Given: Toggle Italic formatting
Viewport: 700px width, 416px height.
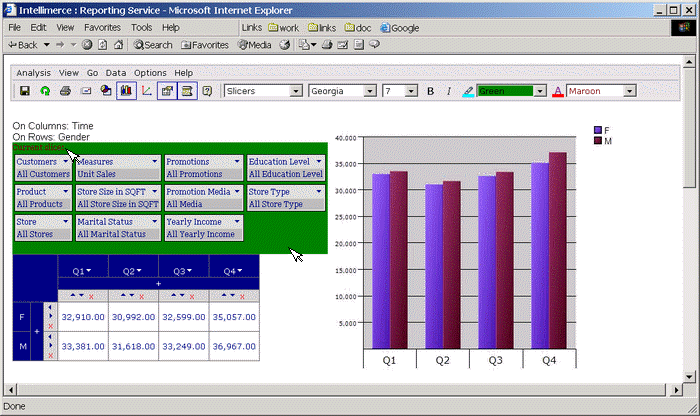Looking at the screenshot, I should 449,91.
